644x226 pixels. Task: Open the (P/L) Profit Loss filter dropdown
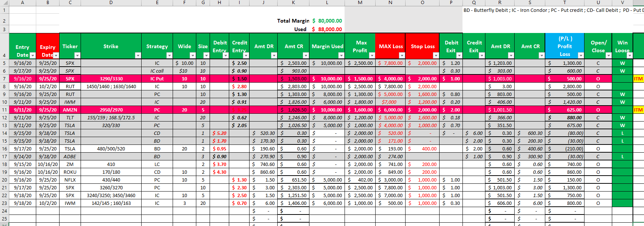[580, 55]
